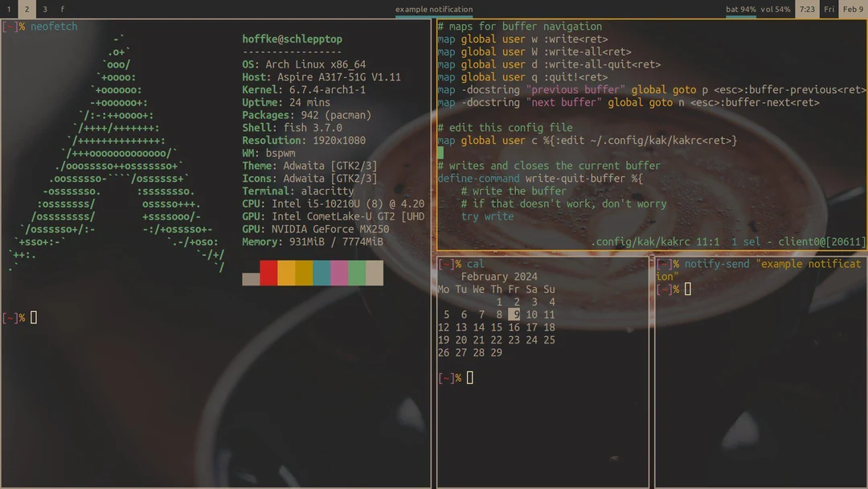The image size is (868, 489).
Task: Click the highlighted date 9 in cal output
Action: point(514,314)
